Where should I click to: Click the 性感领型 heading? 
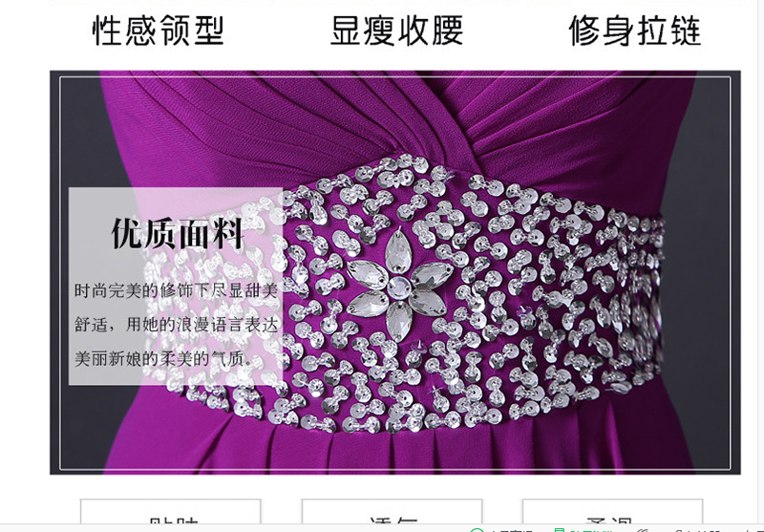(x=158, y=31)
